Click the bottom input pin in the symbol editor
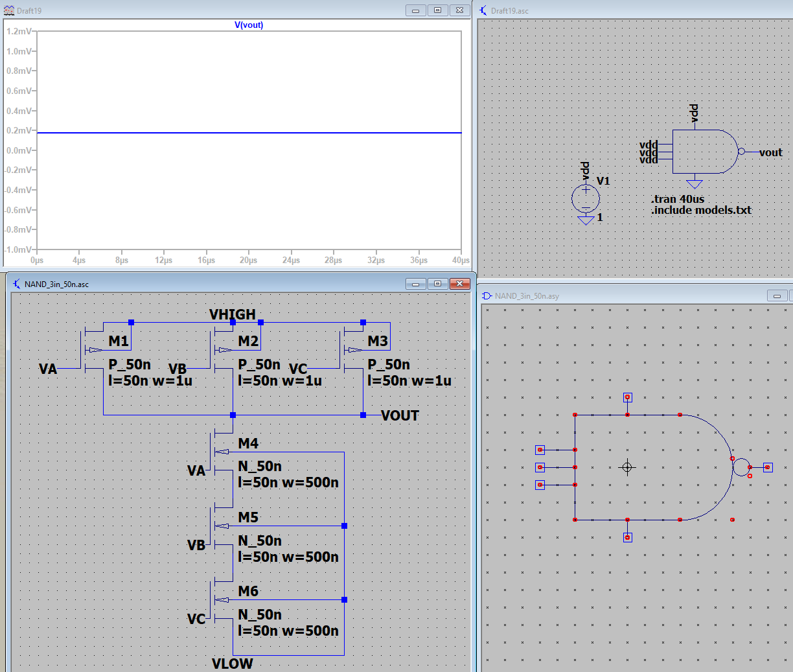Image resolution: width=793 pixels, height=672 pixels. click(x=540, y=485)
